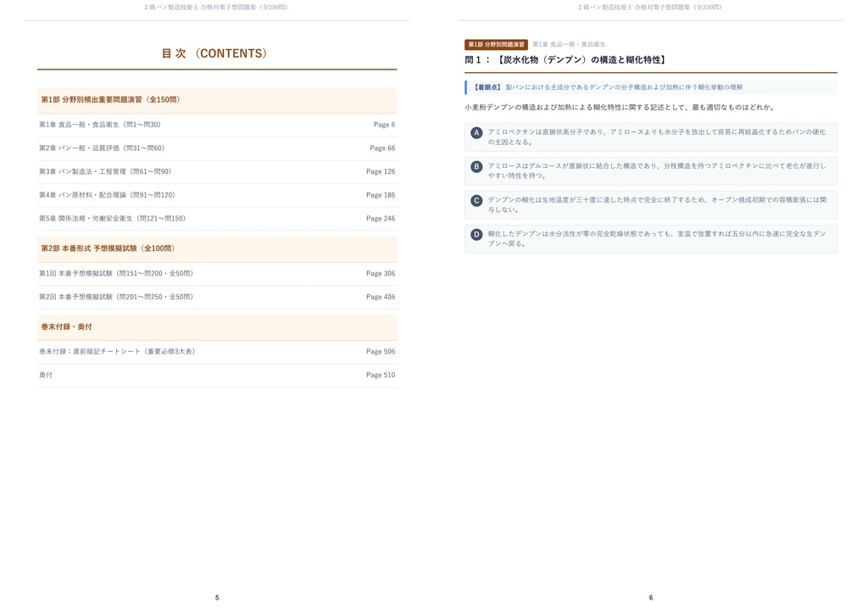The image size is (868, 614).
Task: Select answer circle A
Action: [476, 133]
